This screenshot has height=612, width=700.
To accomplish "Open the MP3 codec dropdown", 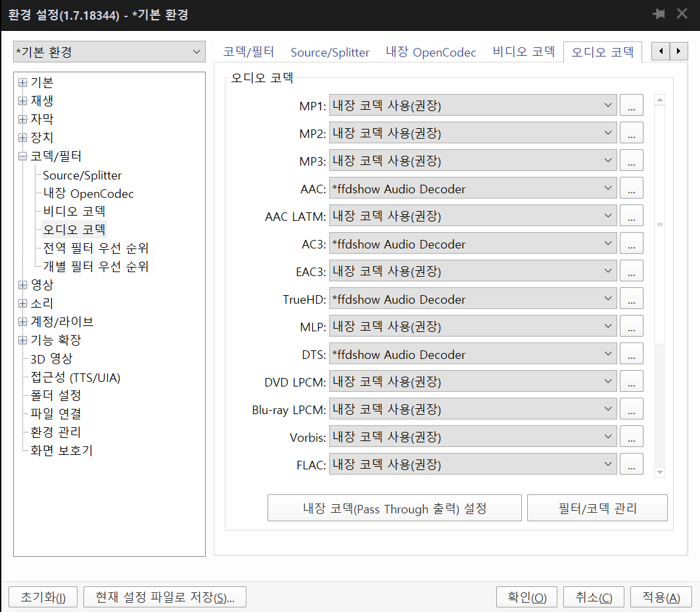I will 473,160.
